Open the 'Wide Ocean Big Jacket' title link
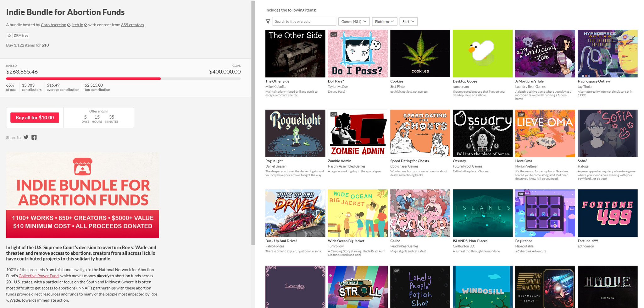Screen dimensions: 644x308 tap(346, 241)
